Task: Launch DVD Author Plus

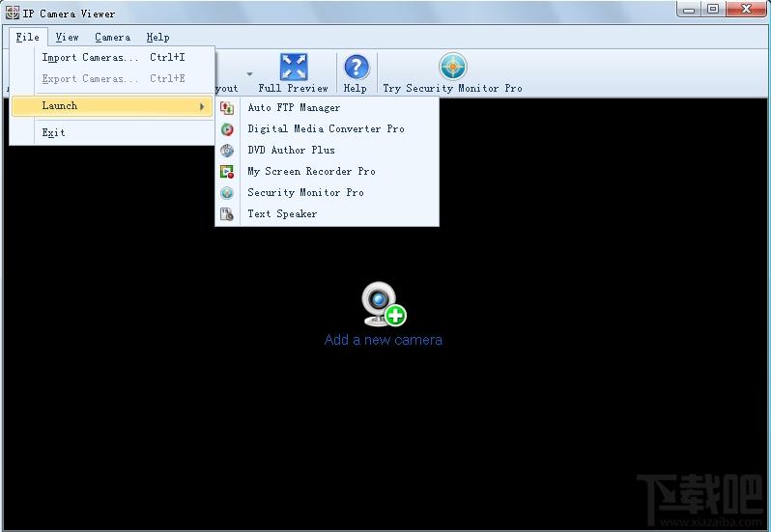Action: tap(328, 151)
